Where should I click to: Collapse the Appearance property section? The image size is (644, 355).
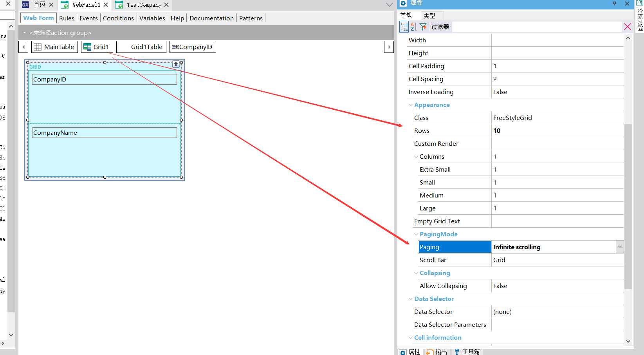pyautogui.click(x=410, y=105)
